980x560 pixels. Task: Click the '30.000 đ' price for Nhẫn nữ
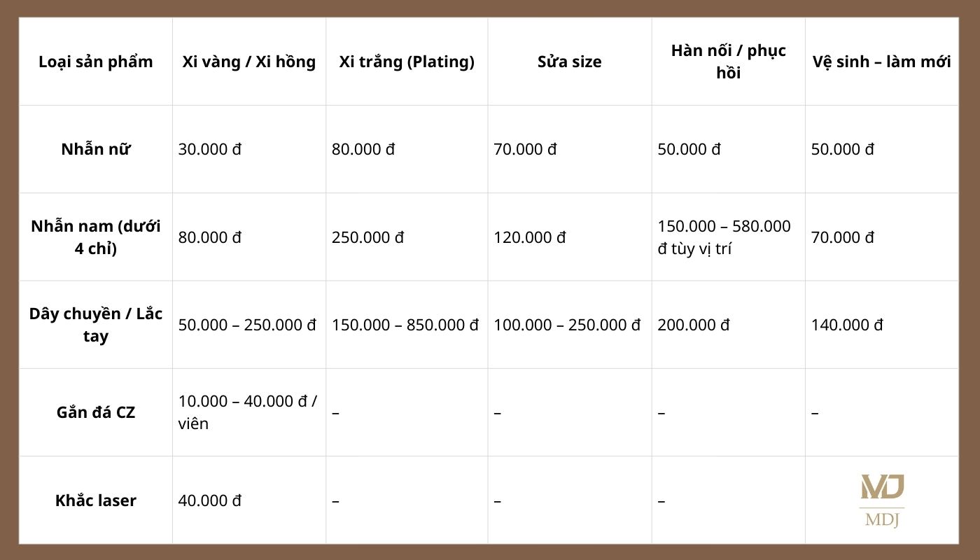[x=210, y=149]
